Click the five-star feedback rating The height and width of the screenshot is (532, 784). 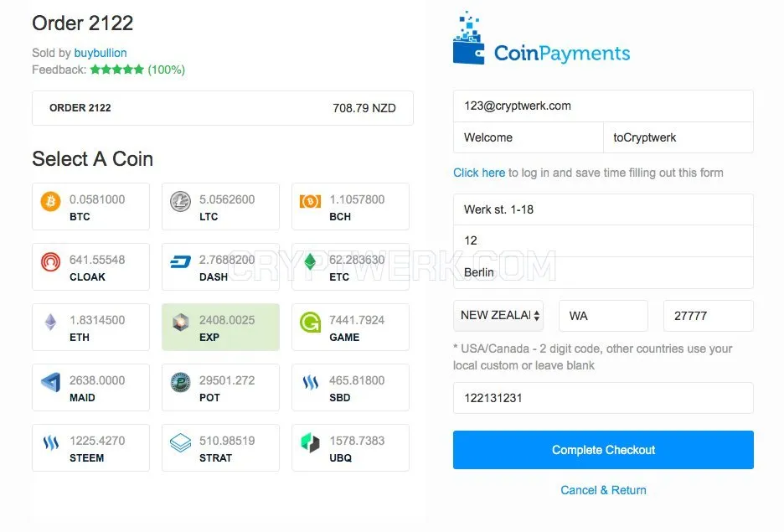point(117,70)
